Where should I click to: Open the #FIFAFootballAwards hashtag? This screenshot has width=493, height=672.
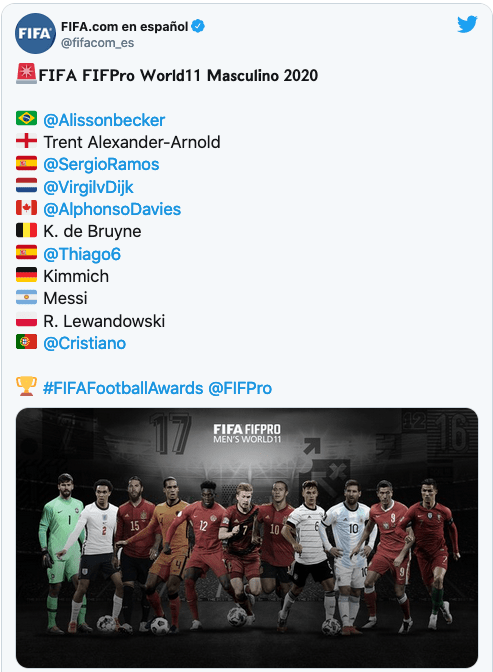[x=123, y=388]
